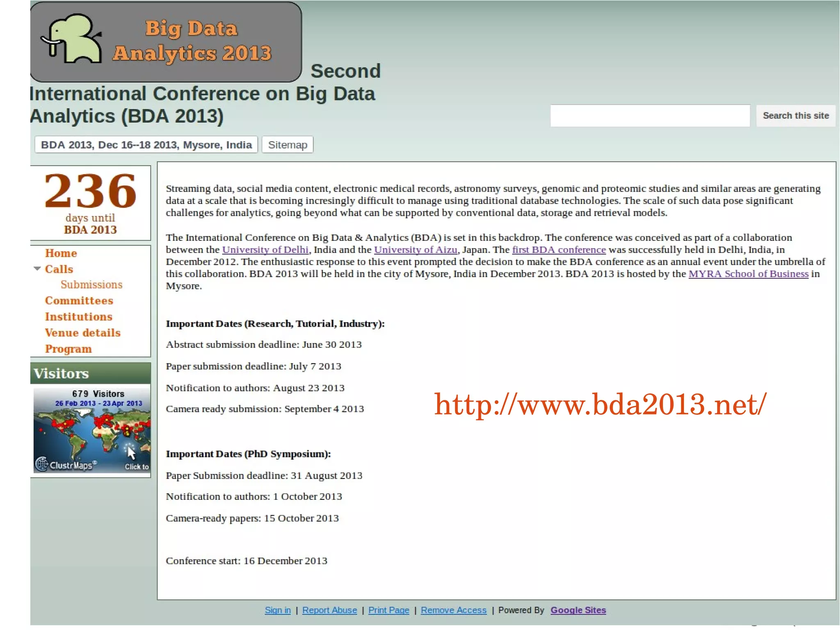840x630 pixels.
Task: Click 'Abstract submission deadline: June 30 2013'
Action: (264, 345)
